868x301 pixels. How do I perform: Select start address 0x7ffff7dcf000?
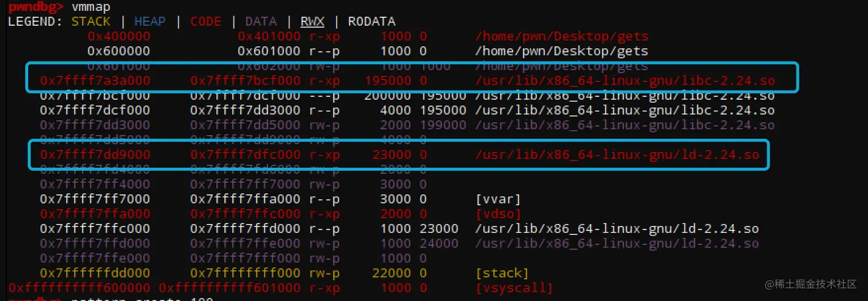click(x=95, y=110)
